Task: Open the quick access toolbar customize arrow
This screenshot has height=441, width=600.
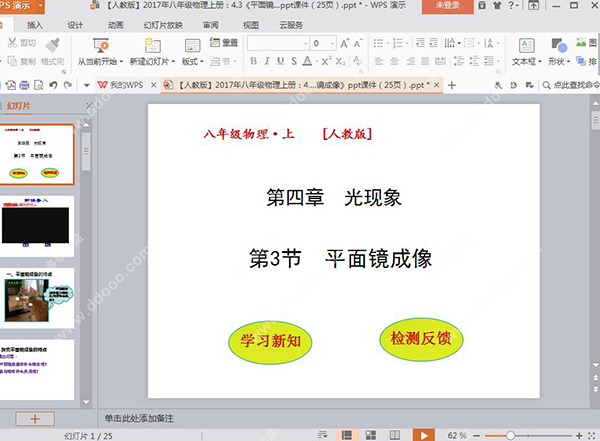Action: pyautogui.click(x=86, y=85)
